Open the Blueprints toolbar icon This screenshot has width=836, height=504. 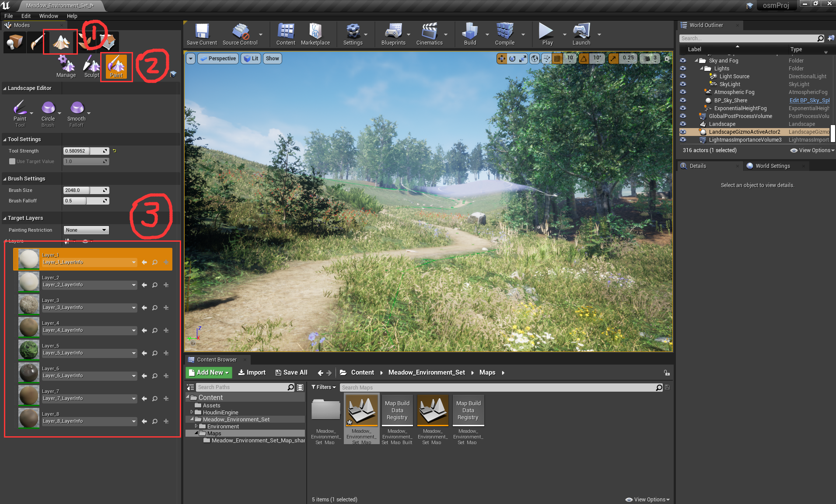click(393, 34)
